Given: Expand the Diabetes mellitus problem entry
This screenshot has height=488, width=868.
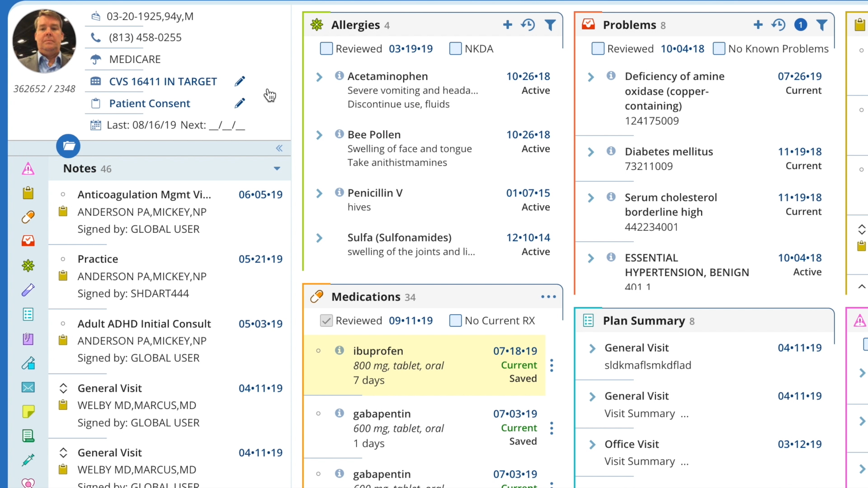Looking at the screenshot, I should coord(590,152).
